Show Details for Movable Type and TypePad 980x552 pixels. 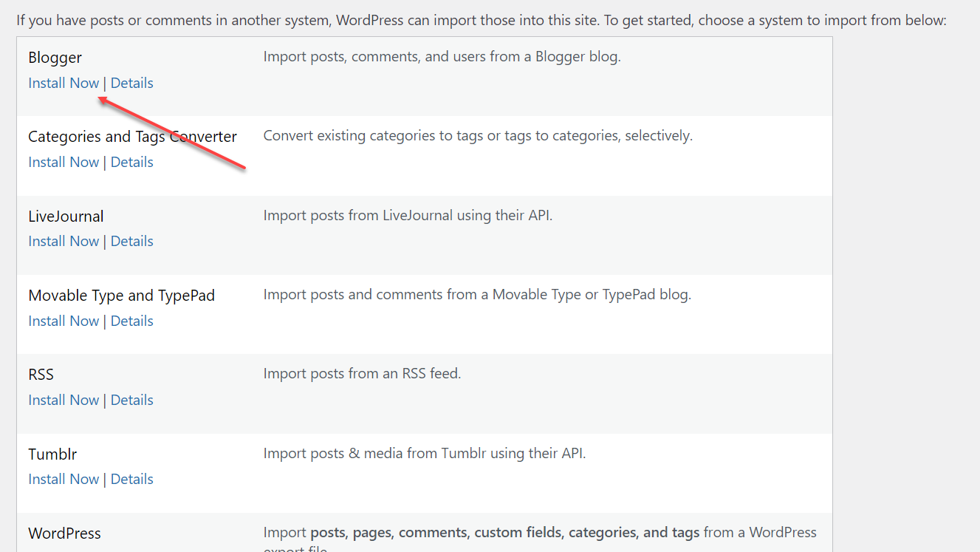tap(131, 321)
